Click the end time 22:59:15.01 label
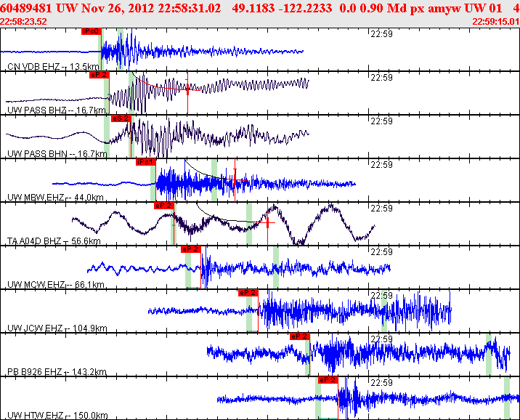 point(496,22)
